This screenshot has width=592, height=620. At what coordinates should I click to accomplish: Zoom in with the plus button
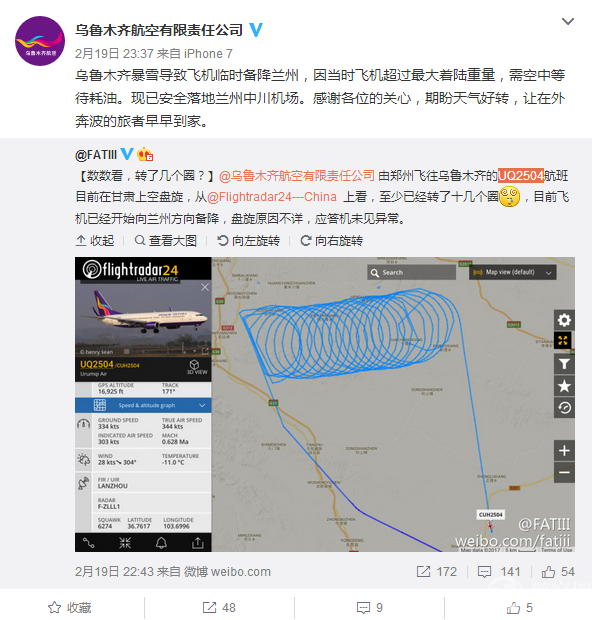(564, 450)
